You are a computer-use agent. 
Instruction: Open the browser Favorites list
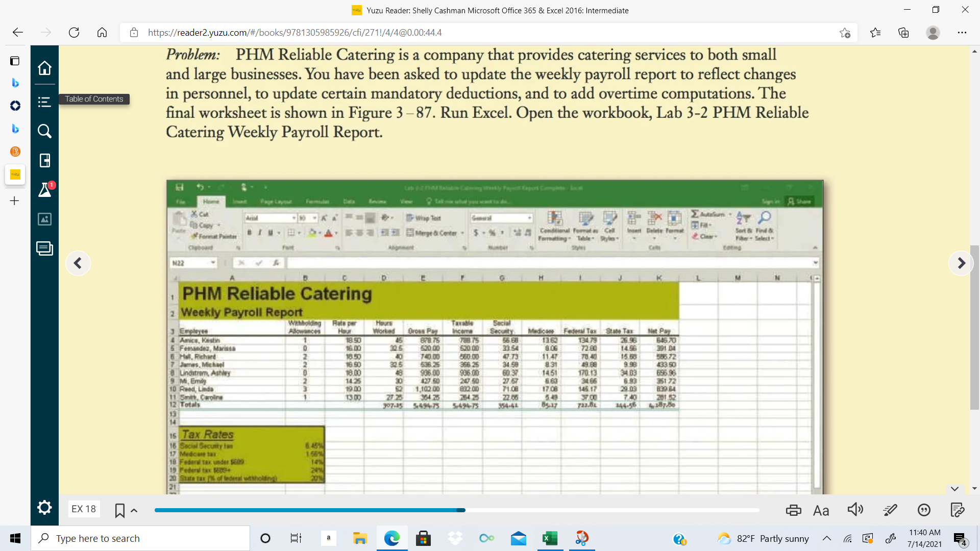pyautogui.click(x=875, y=33)
